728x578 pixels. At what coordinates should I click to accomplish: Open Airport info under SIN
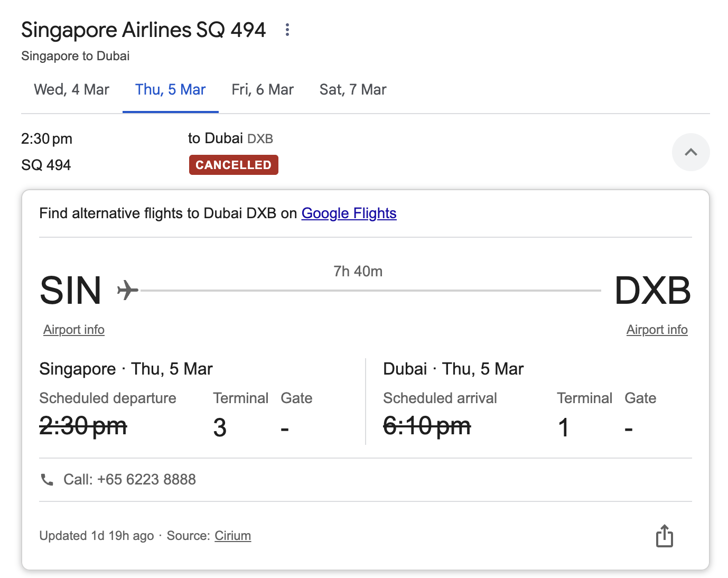tap(74, 330)
